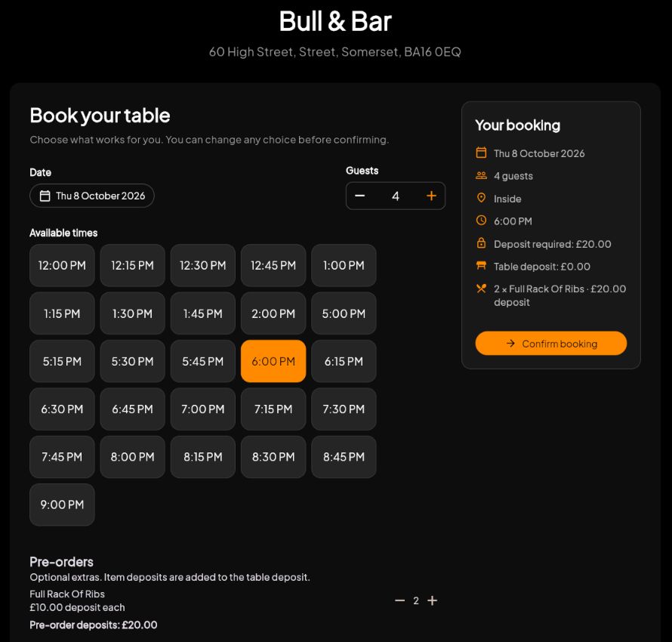672x642 pixels.
Task: Add another Full Rack Of Ribs
Action: click(433, 600)
